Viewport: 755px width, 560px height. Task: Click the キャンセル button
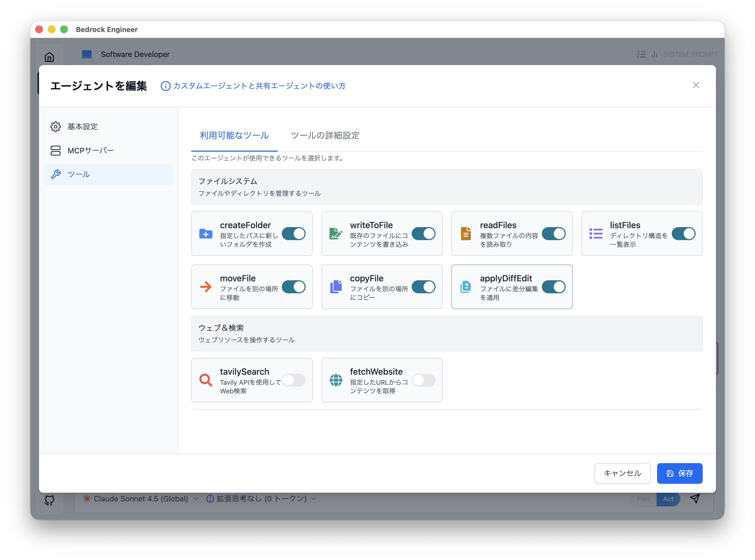click(622, 473)
